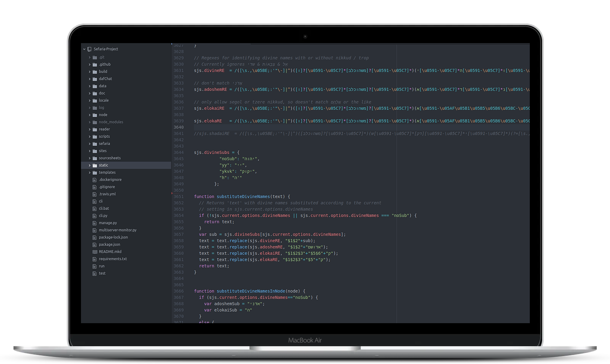The width and height of the screenshot is (610, 364).
Task: Open multiserver-monitor.py from the tree
Action: click(x=117, y=230)
